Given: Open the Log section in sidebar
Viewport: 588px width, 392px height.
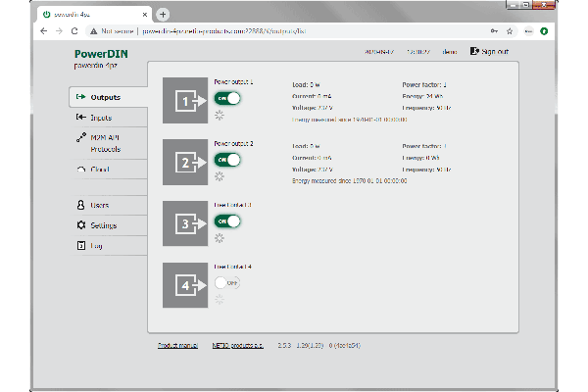Looking at the screenshot, I should 109,246.
